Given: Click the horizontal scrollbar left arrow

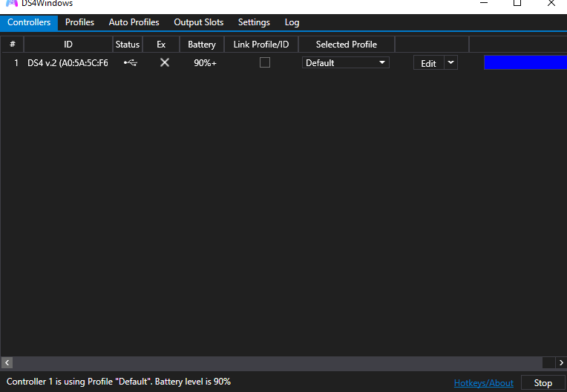Looking at the screenshot, I should pyautogui.click(x=7, y=362).
